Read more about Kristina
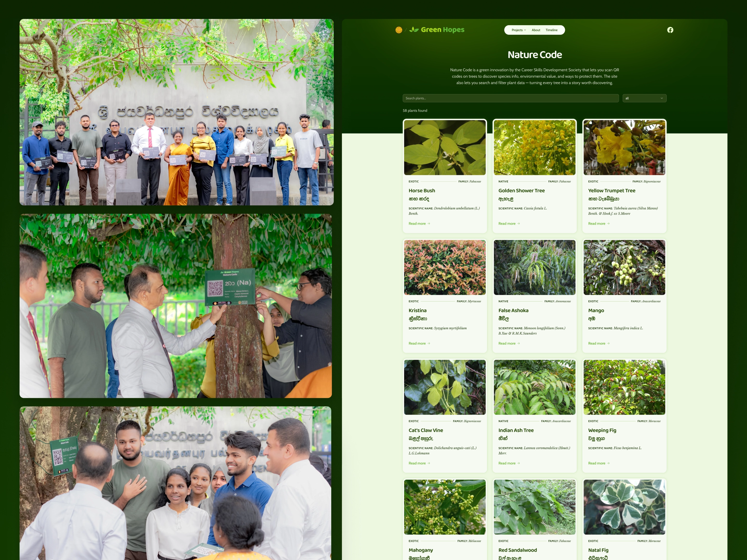The image size is (747, 560). [419, 343]
